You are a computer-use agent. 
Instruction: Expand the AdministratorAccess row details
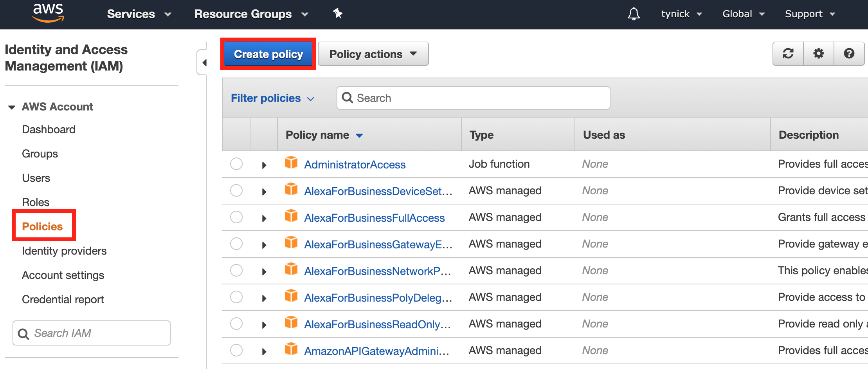(264, 165)
